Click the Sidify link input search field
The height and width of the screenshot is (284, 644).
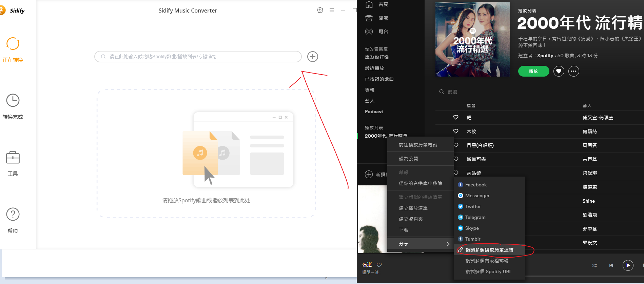coord(198,57)
